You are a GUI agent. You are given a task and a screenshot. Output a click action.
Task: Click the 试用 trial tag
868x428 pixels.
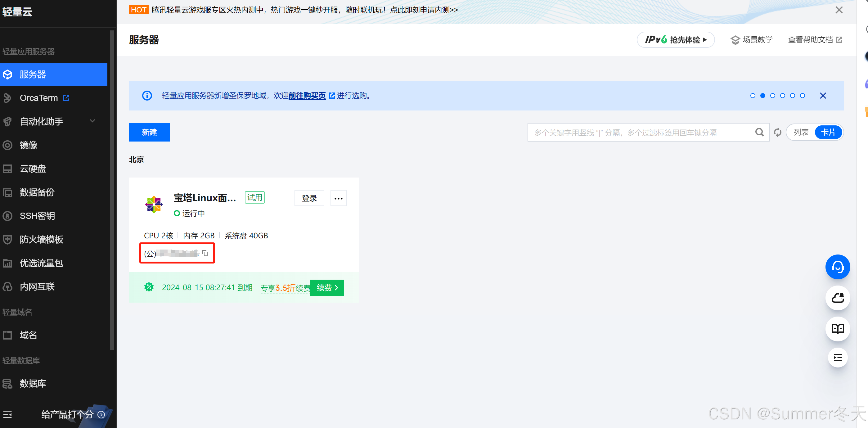point(255,197)
